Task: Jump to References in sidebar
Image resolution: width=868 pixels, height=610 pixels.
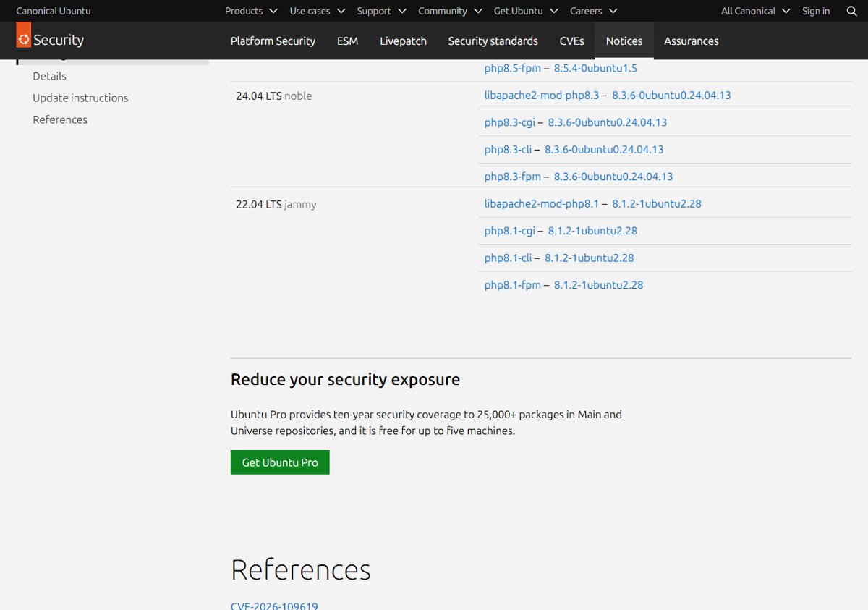Action: click(60, 119)
